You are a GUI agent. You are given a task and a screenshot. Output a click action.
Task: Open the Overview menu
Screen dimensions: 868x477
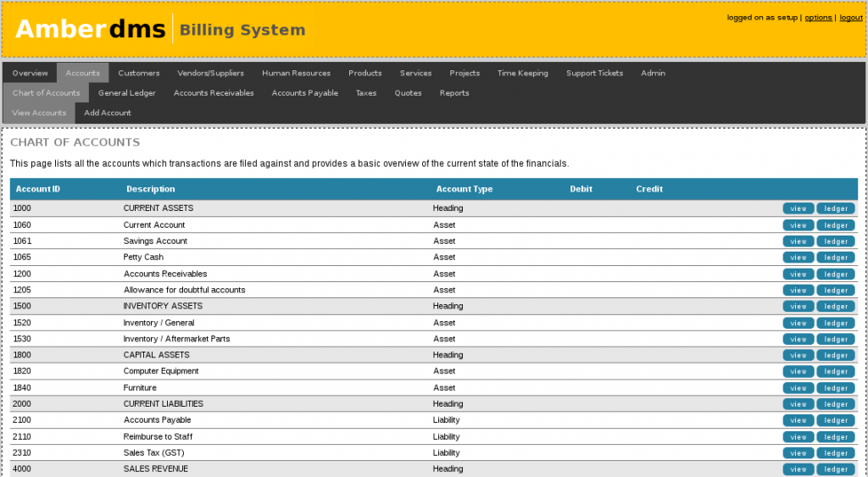30,73
